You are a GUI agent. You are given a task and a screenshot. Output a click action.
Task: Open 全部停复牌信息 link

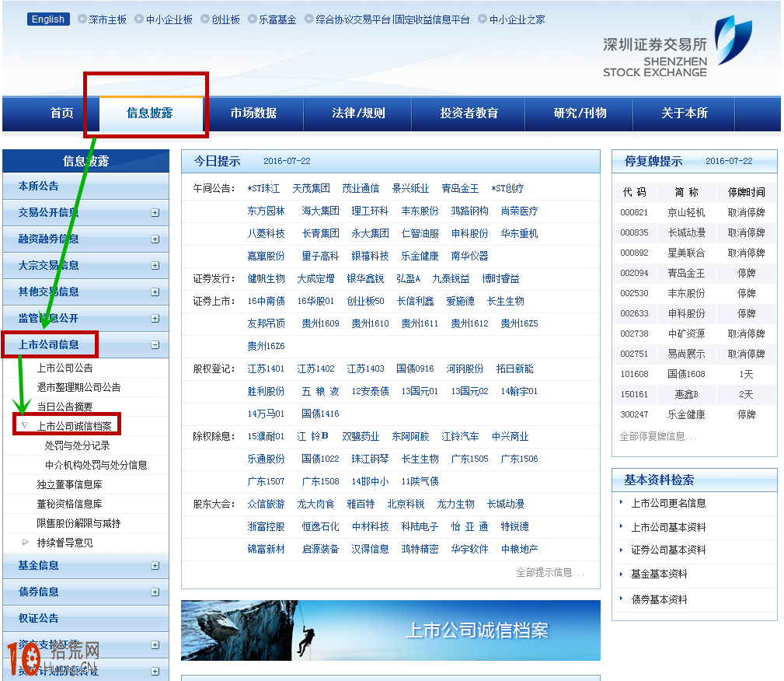tap(658, 436)
